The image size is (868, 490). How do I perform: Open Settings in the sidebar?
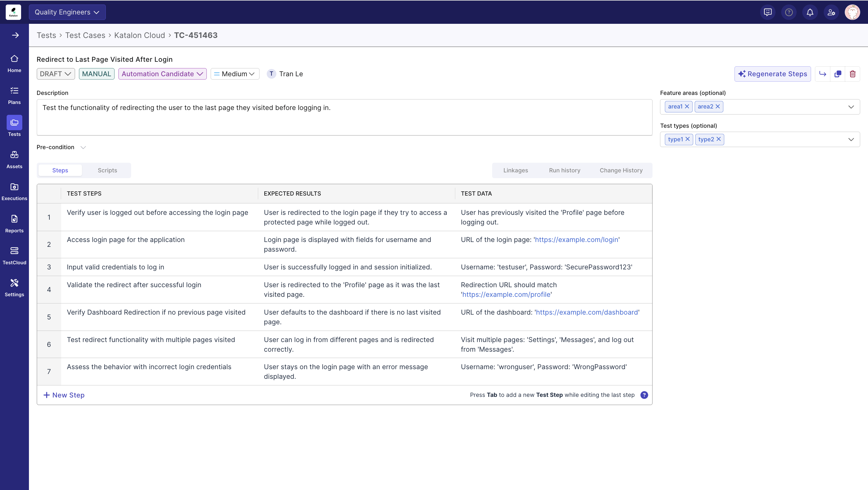point(14,288)
